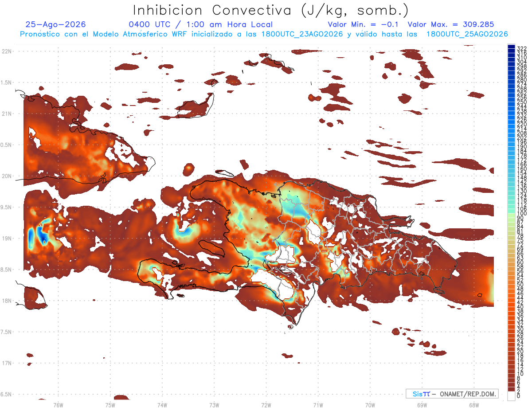
Task: Click the '0' value at the color scale bottom
Action: click(x=518, y=395)
